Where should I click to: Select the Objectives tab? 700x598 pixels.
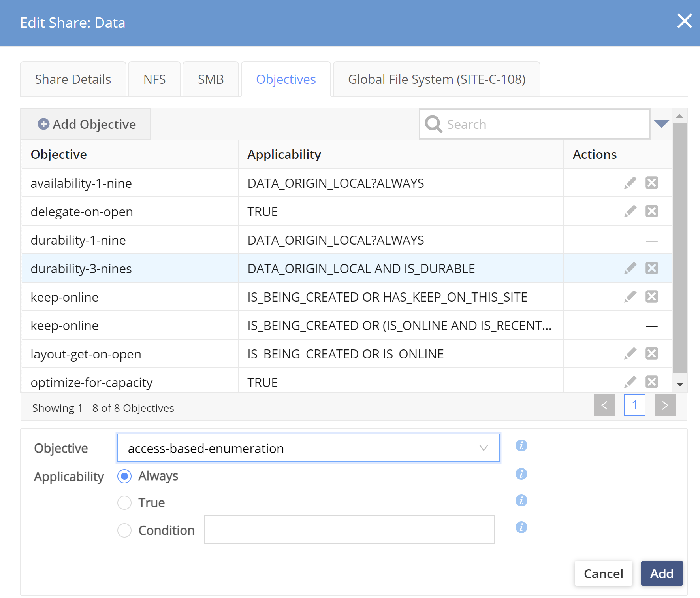coord(286,79)
